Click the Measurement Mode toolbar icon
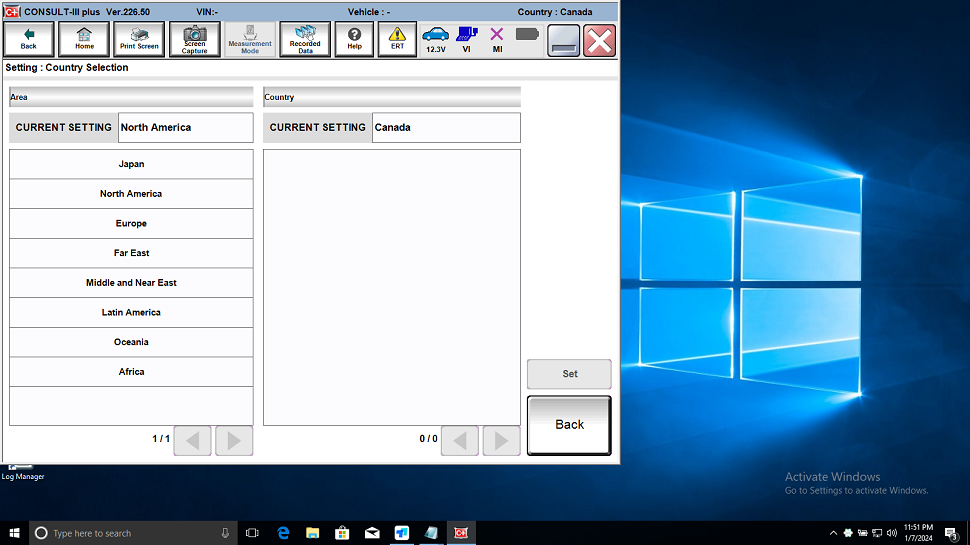Screen dimensions: 970x545 250,40
